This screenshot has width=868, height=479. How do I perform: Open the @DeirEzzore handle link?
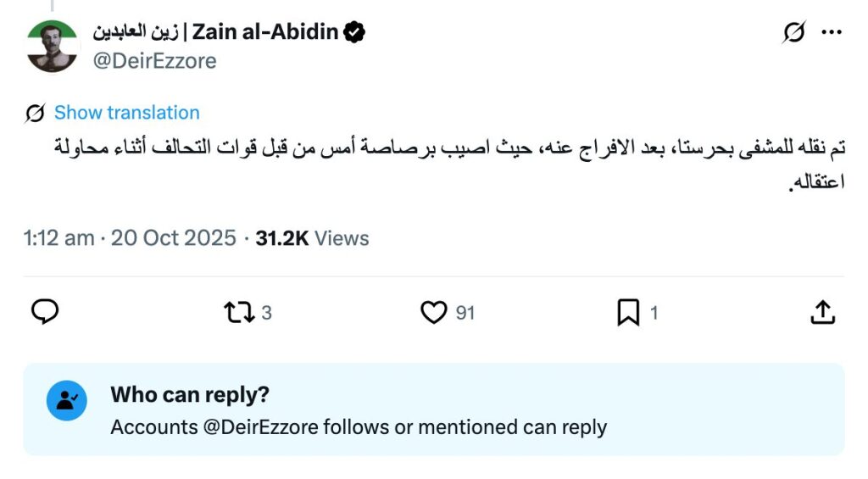point(154,61)
